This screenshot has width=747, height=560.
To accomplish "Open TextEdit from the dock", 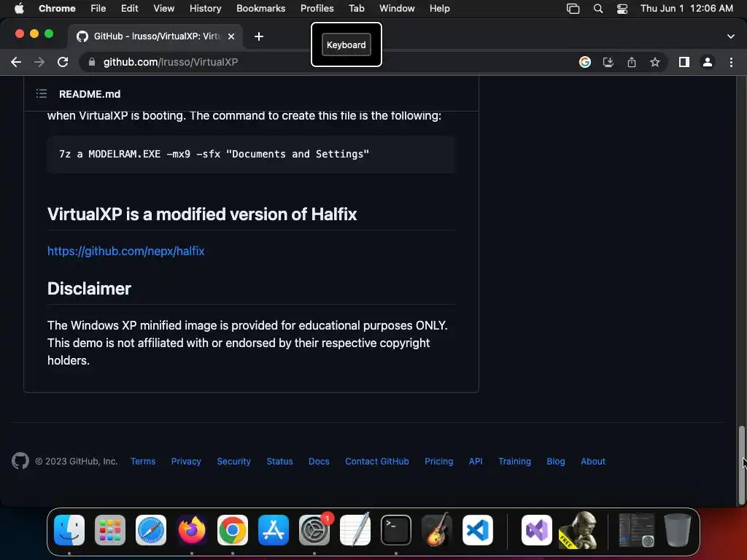I will point(355,530).
